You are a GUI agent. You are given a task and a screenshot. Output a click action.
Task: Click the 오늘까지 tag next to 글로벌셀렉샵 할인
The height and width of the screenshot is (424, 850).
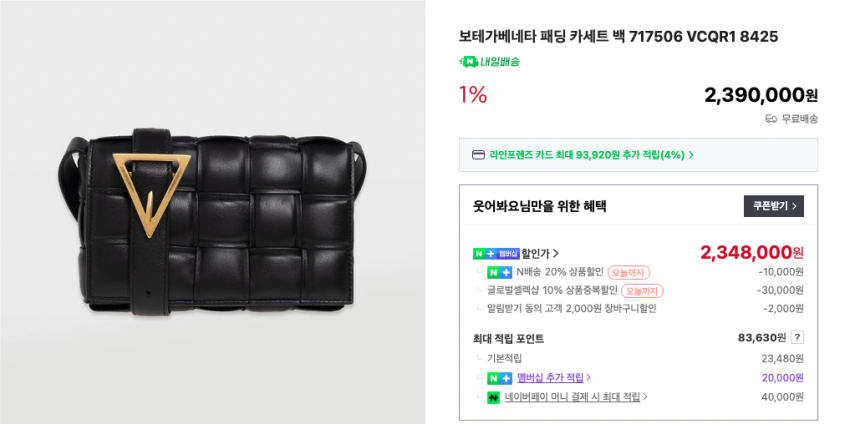tap(641, 291)
